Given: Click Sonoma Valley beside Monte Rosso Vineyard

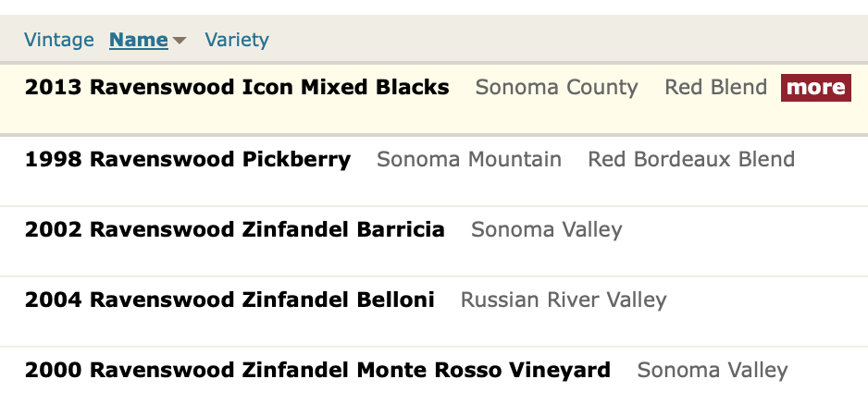Looking at the screenshot, I should click(713, 371).
